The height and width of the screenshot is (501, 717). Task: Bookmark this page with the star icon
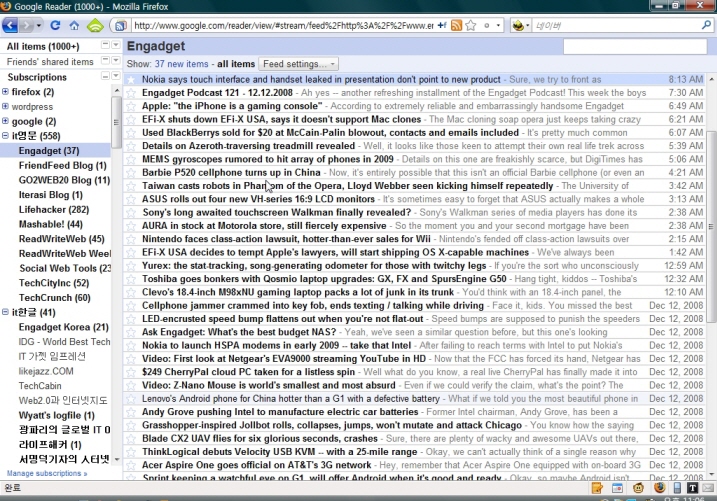click(471, 26)
